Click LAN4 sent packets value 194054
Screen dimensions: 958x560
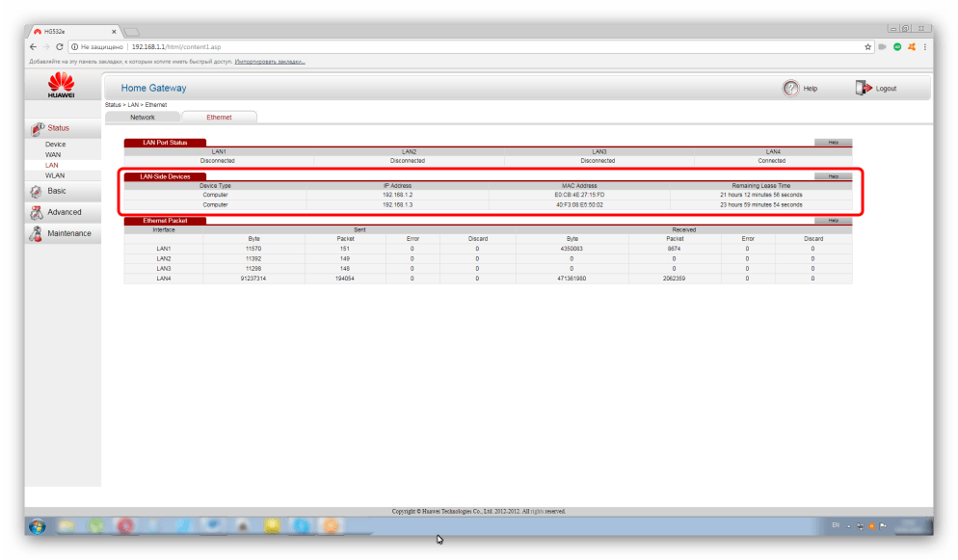click(345, 279)
